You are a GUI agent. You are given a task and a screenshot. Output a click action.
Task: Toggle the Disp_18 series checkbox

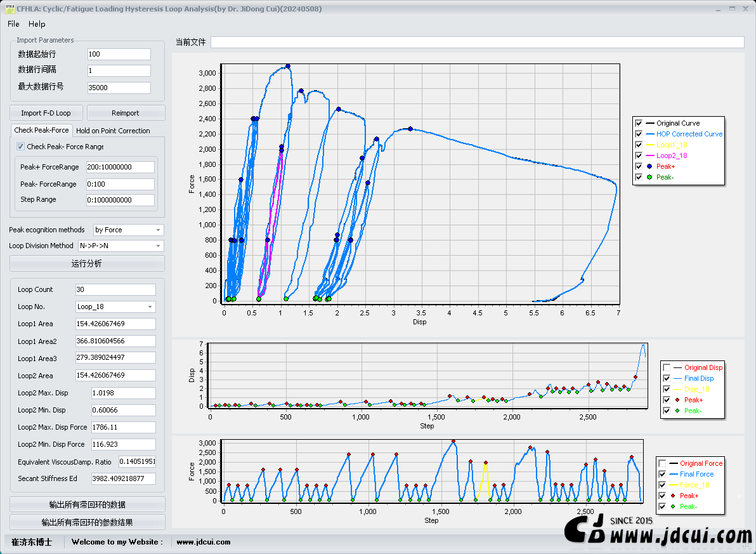tap(667, 389)
